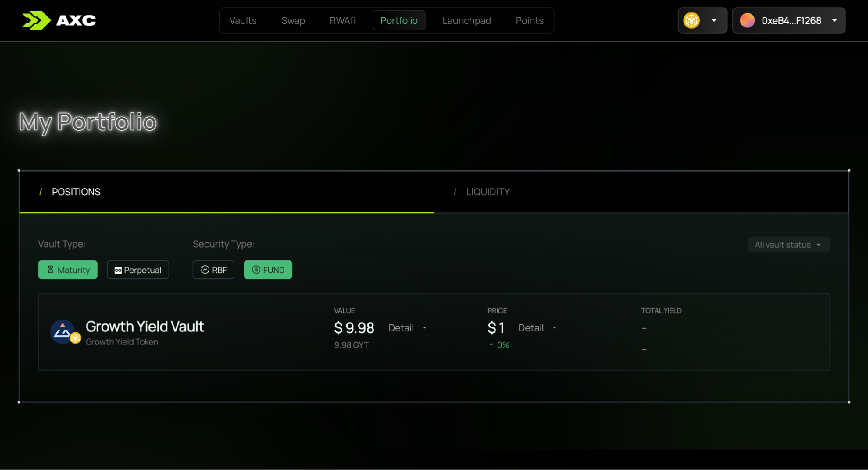Image resolution: width=868 pixels, height=470 pixels.
Task: Toggle the Maturity vault type filter
Action: click(x=68, y=270)
